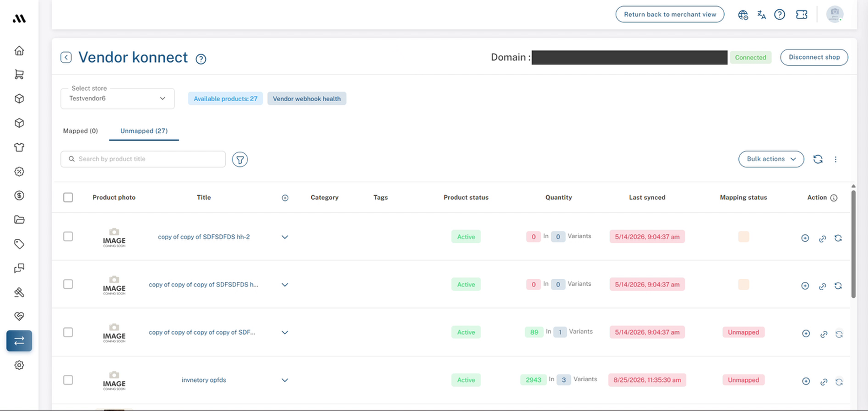Check the box for the 89 quantity product row
868x411 pixels.
tap(68, 332)
